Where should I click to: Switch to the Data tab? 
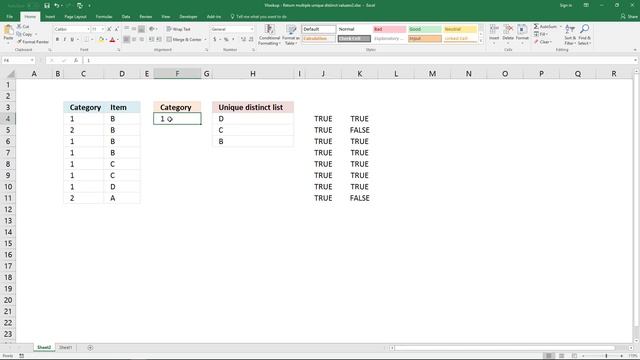126,17
